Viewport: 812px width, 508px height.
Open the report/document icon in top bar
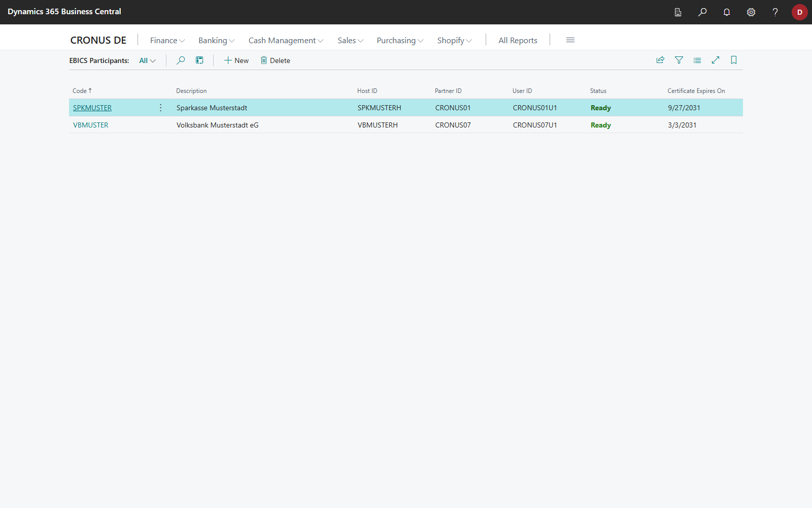point(678,12)
